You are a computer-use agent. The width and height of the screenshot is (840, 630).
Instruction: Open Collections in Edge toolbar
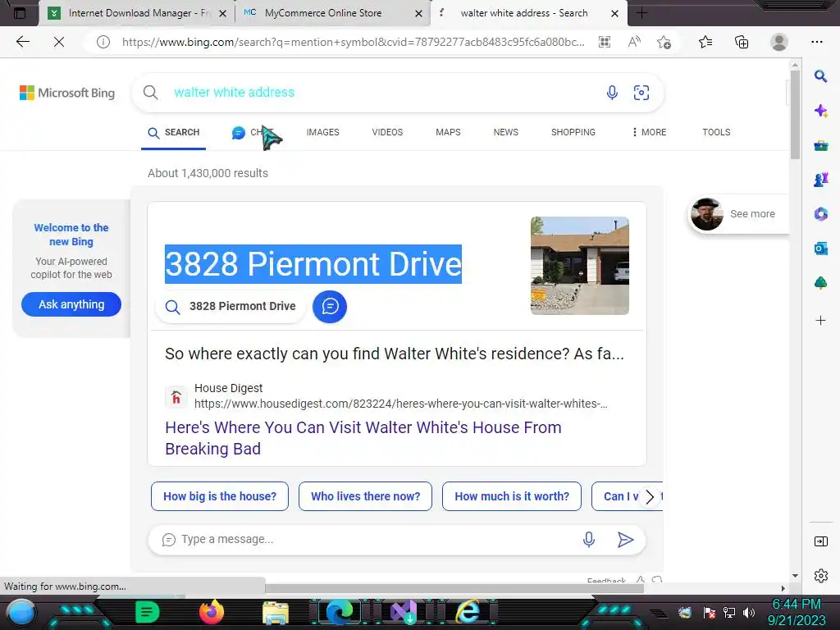click(742, 42)
